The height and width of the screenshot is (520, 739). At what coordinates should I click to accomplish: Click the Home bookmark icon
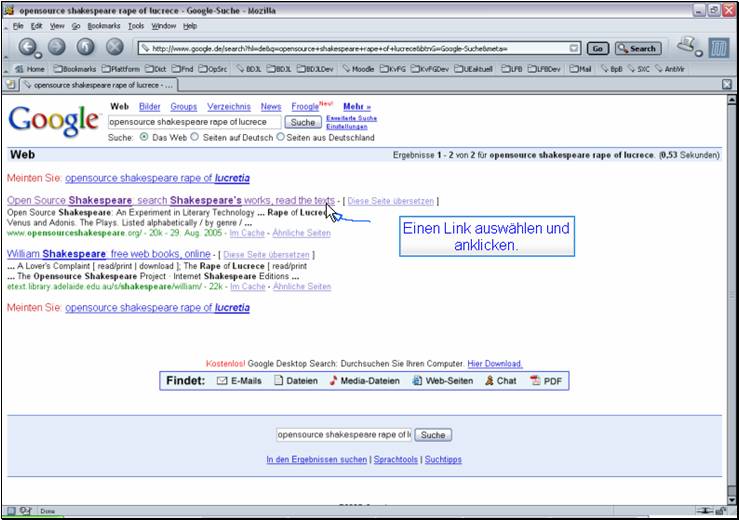pos(30,68)
